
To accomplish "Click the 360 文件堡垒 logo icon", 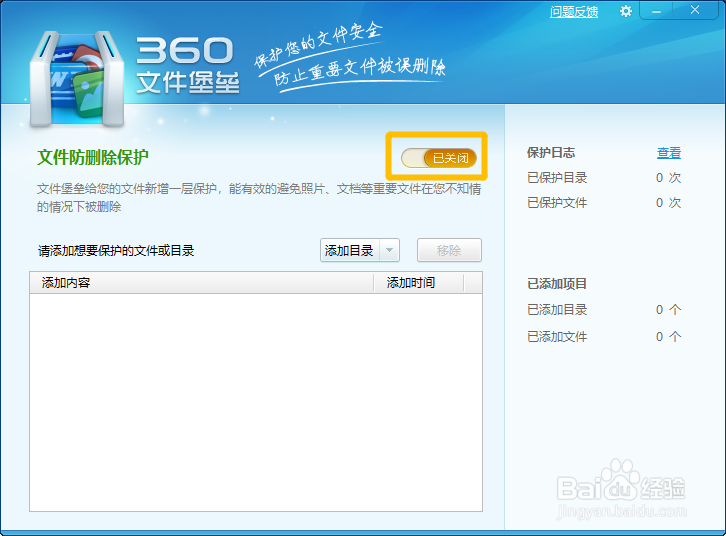I will tap(77, 80).
